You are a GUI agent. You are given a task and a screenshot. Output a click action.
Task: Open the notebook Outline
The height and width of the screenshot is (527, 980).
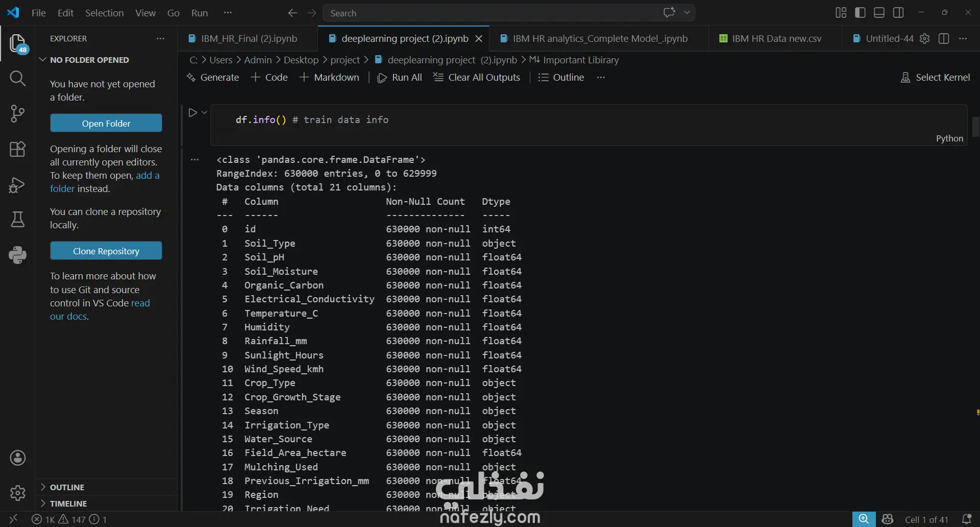point(561,77)
